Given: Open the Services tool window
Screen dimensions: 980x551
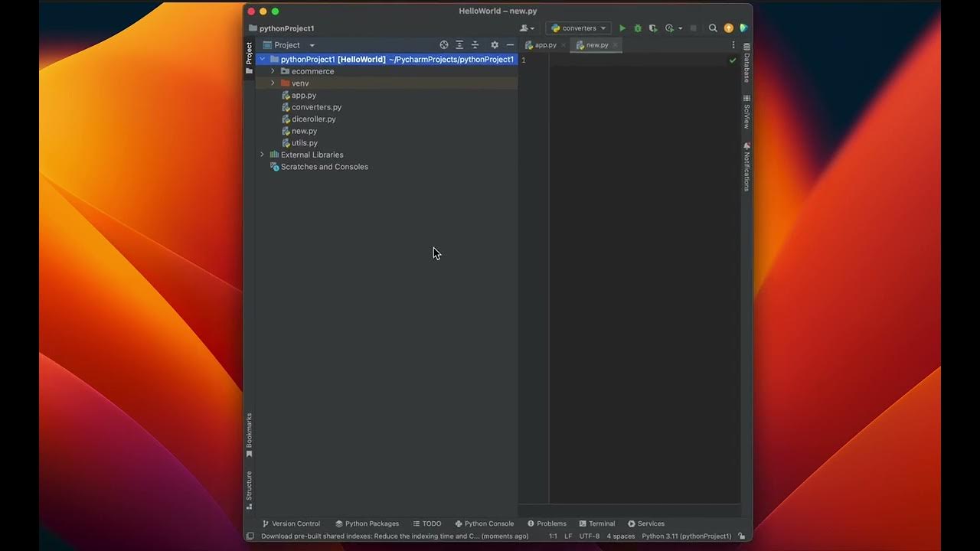Looking at the screenshot, I should coord(646,524).
